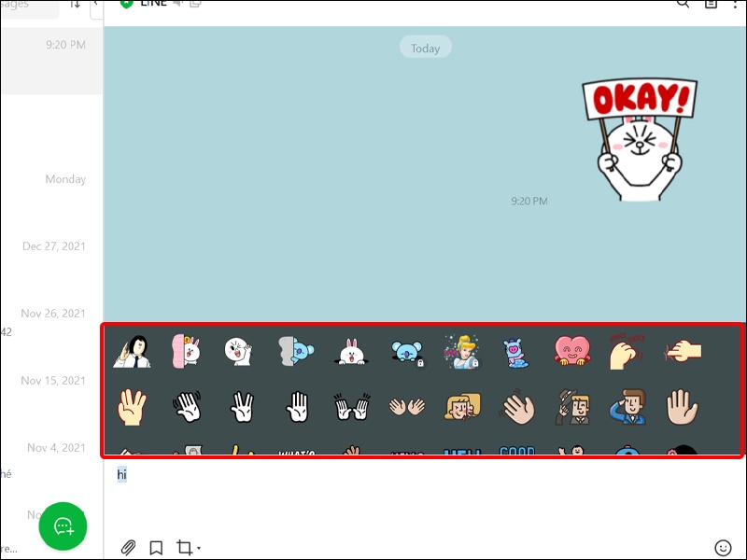
Task: Attach a file with the paperclip icon
Action: point(128,548)
